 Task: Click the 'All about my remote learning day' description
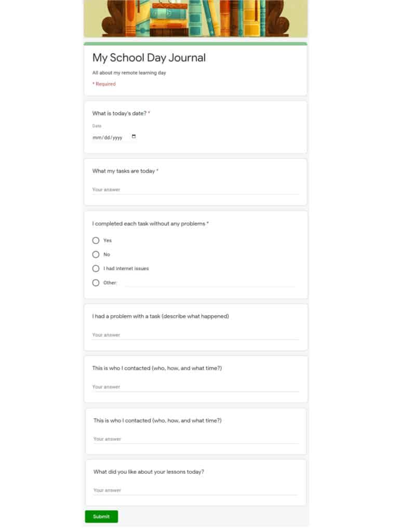click(129, 73)
